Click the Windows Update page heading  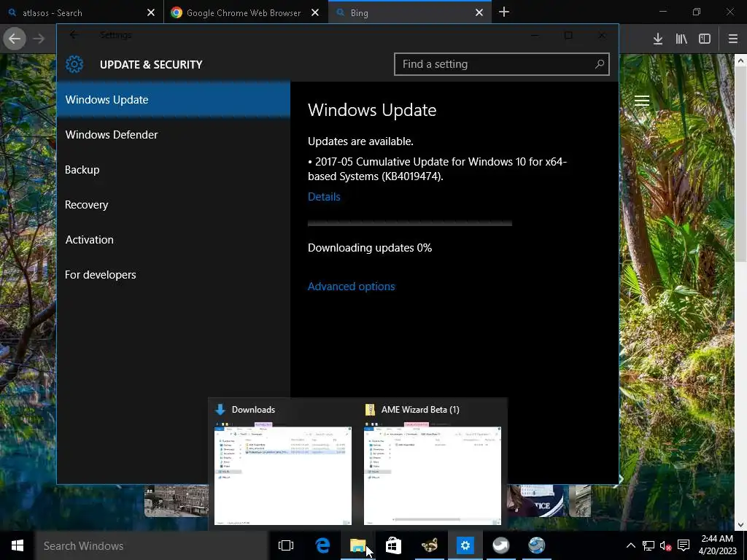pyautogui.click(x=372, y=110)
